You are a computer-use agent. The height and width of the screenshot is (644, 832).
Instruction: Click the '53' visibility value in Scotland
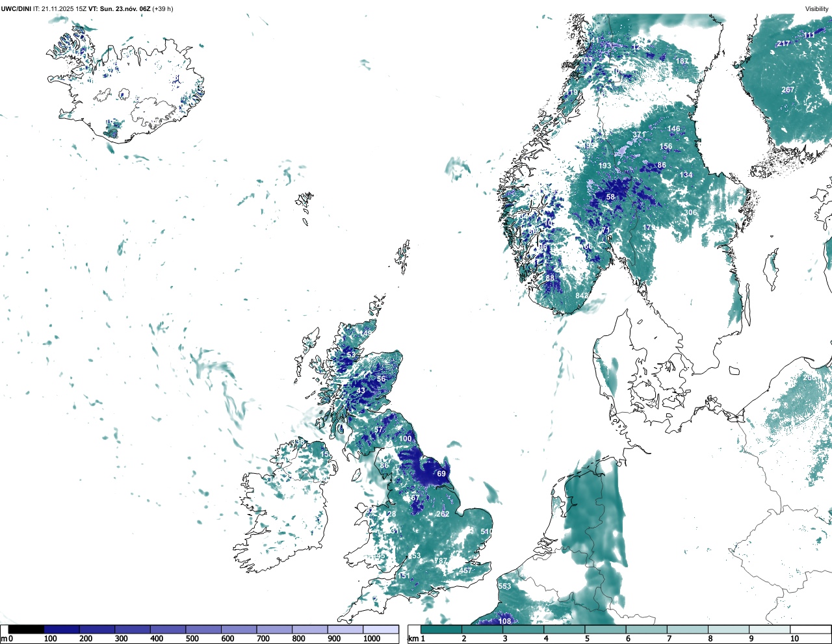351,355
